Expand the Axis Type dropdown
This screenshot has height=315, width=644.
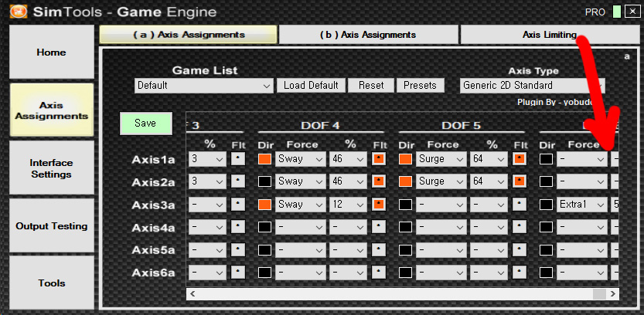532,86
